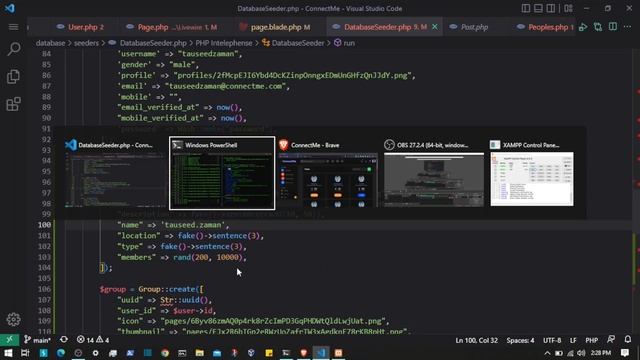Open the Search view in activity bar
Screen dimensions: 640x360
tap(13, 49)
